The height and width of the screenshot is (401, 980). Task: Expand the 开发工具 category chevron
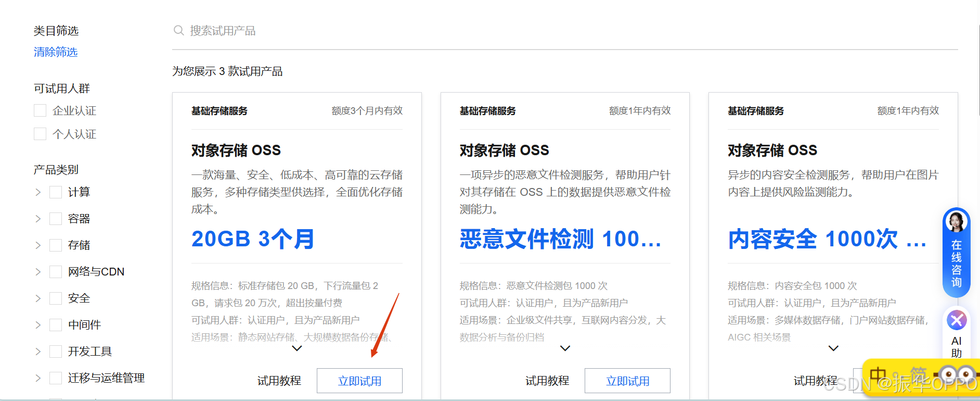(x=38, y=352)
